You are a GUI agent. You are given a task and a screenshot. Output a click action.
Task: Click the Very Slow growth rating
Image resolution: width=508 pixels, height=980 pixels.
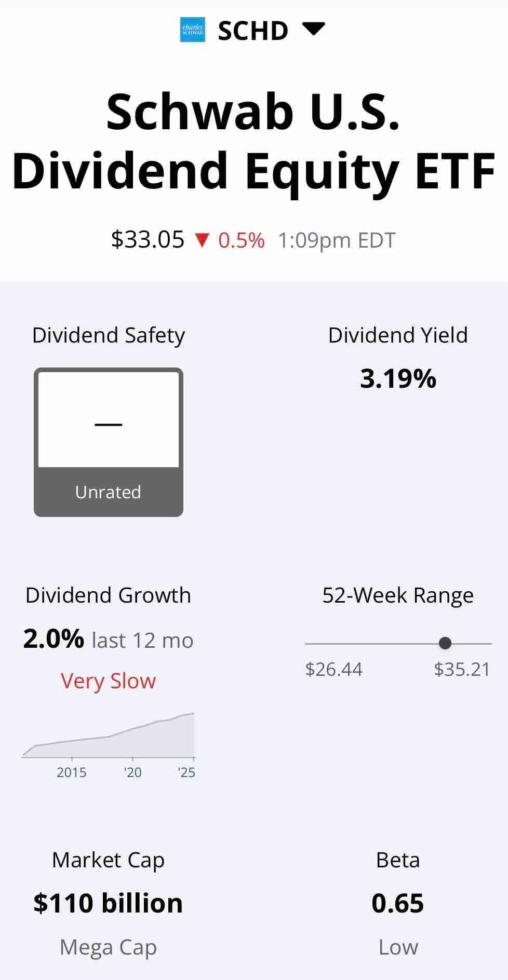point(109,680)
